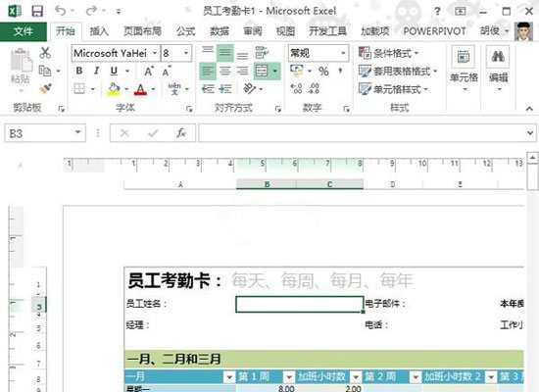Open 条件格式 conditional formatting menu
539x392 pixels.
pos(388,53)
